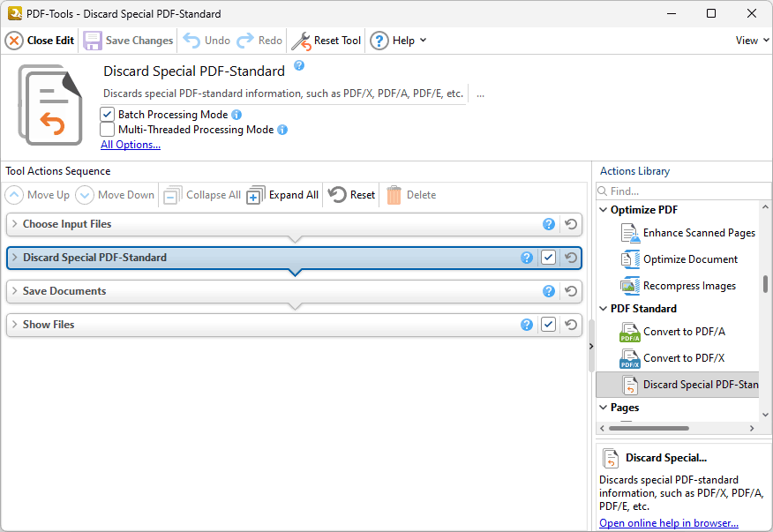Image resolution: width=773 pixels, height=532 pixels.
Task: Select Discard Special PDF-Standard in the library
Action: 678,385
